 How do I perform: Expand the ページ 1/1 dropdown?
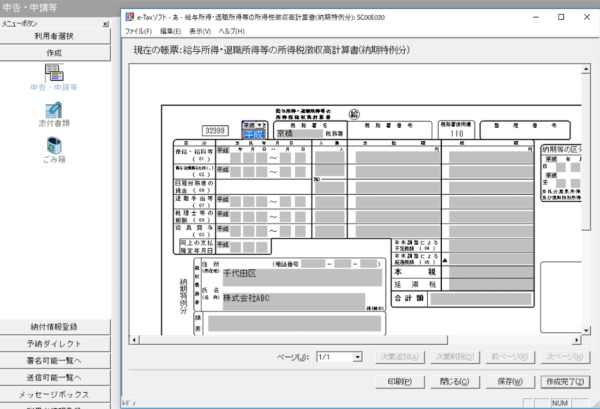[x=357, y=357]
